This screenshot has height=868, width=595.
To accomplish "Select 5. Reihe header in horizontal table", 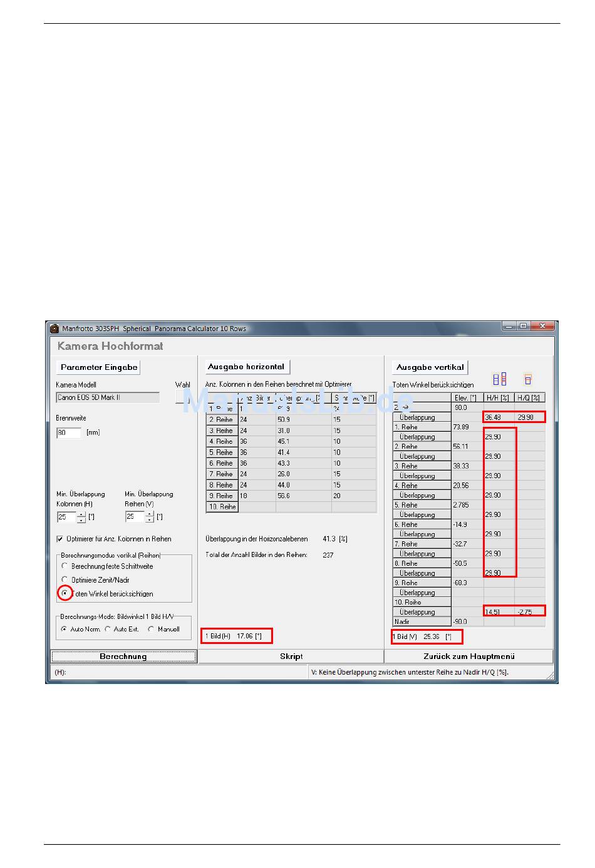I will pos(222,452).
